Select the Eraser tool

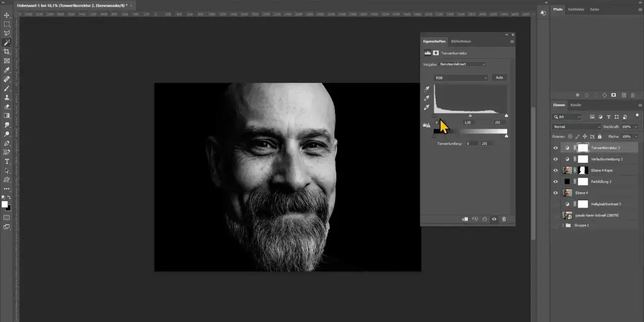coord(7,107)
